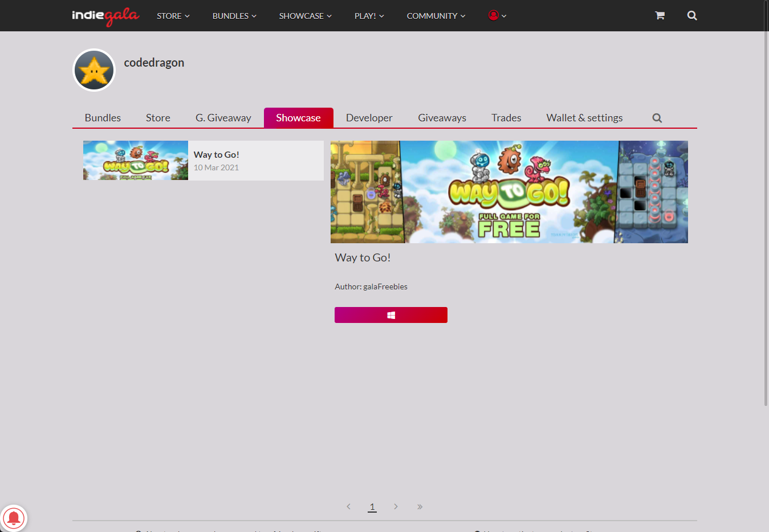The height and width of the screenshot is (532, 769).
Task: Click the Author: galaFreebies text
Action: [x=371, y=287]
